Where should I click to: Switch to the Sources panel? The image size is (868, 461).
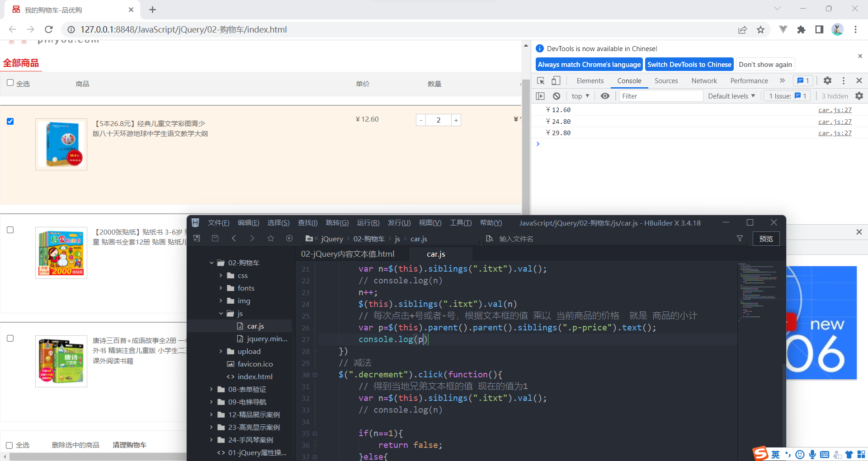[x=665, y=80]
